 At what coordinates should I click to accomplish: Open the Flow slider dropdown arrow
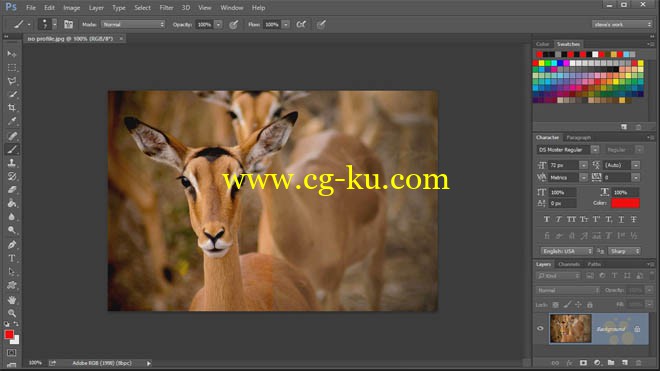tap(286, 24)
